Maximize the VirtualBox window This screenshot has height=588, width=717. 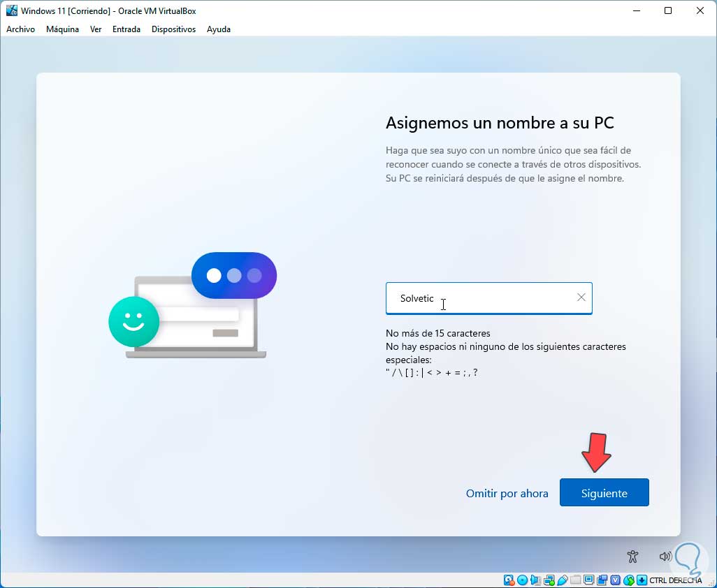pyautogui.click(x=667, y=10)
